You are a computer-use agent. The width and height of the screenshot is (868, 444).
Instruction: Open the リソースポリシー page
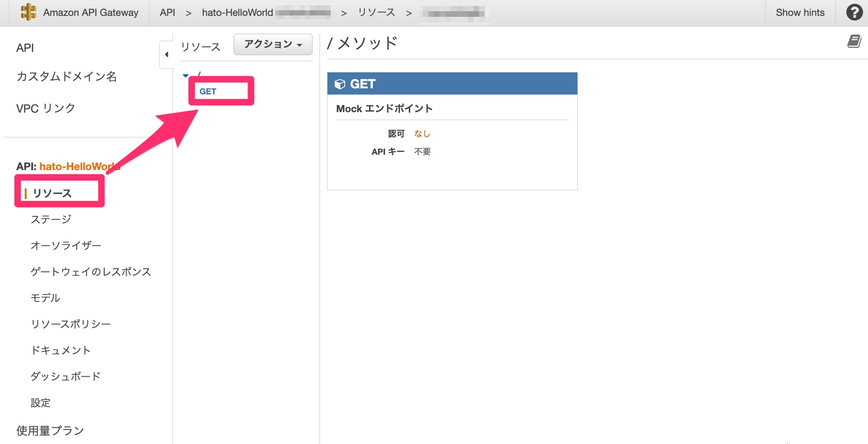pos(71,323)
